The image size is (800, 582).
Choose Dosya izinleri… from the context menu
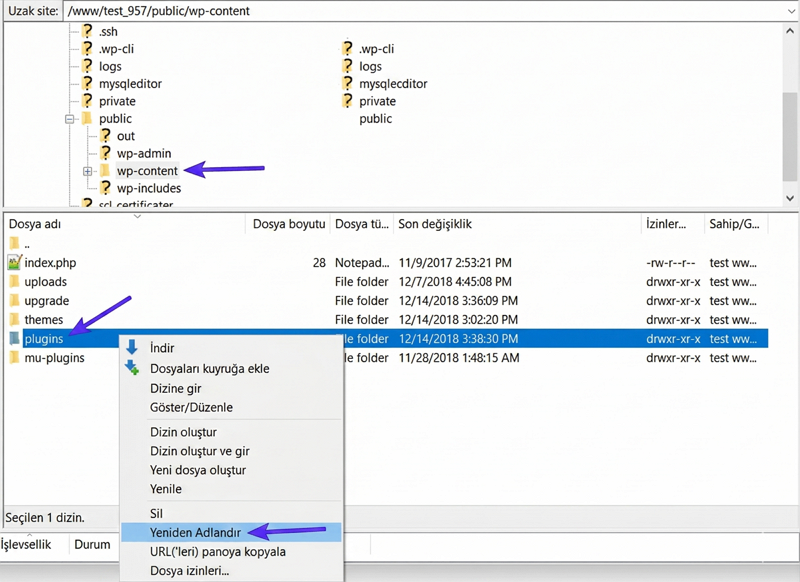click(x=189, y=571)
